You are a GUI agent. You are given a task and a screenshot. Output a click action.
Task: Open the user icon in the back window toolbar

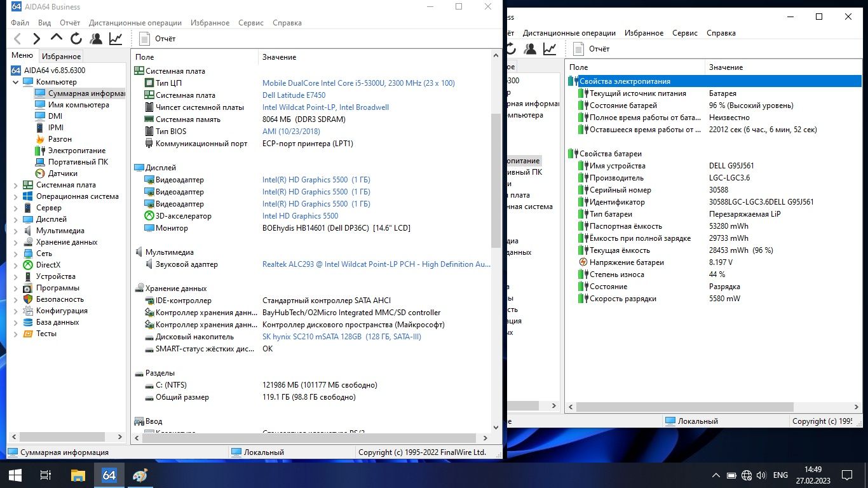pyautogui.click(x=530, y=49)
